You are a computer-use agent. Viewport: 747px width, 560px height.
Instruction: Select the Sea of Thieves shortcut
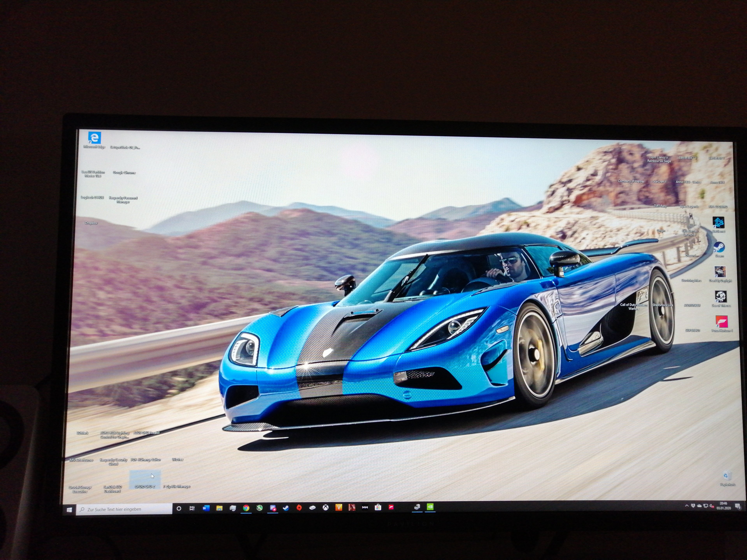point(721,297)
